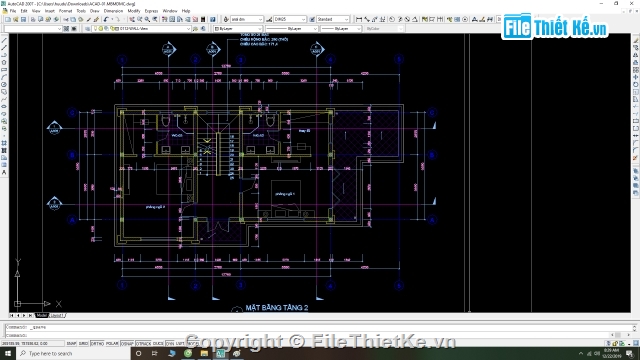The width and height of the screenshot is (640, 360).
Task: Click the Save icon in toolbar
Action: coord(23,19)
